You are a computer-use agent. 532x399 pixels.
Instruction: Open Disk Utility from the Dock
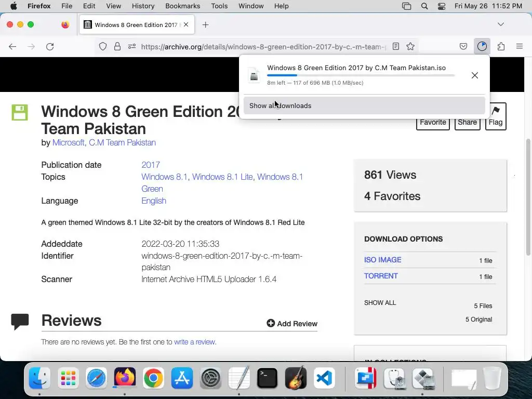coord(394,378)
